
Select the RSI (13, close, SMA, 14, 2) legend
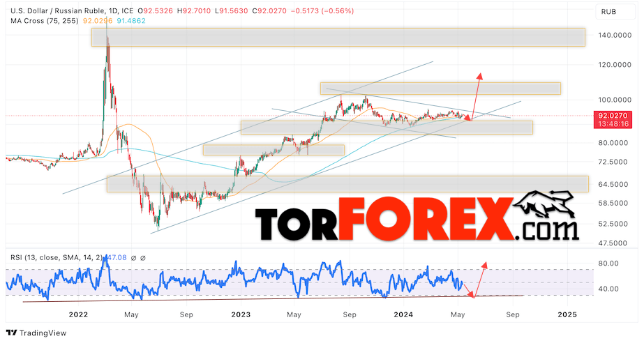coord(57,258)
